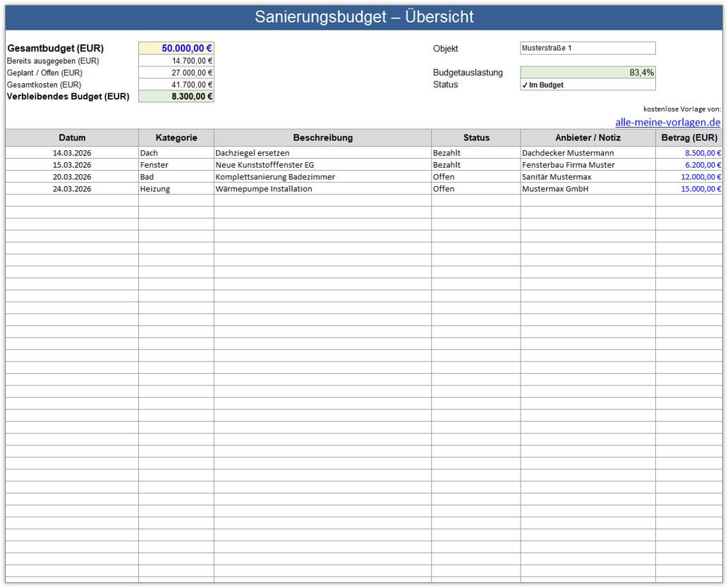728x588 pixels.
Task: Click the 15.000,00 € amount for Wärmepumpe
Action: (688, 189)
